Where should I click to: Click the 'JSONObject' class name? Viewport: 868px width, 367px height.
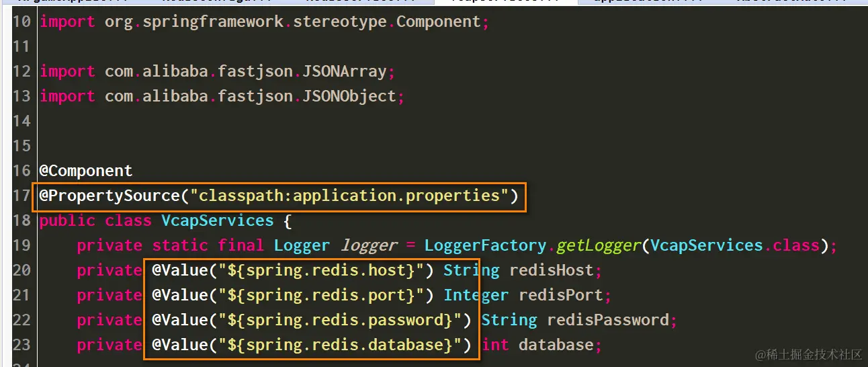(349, 97)
